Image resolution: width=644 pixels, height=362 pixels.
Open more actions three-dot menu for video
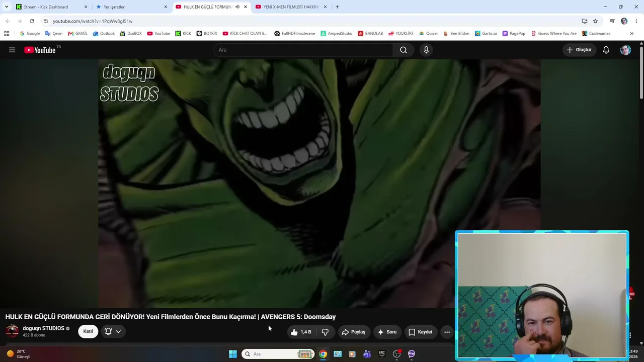pos(447,332)
